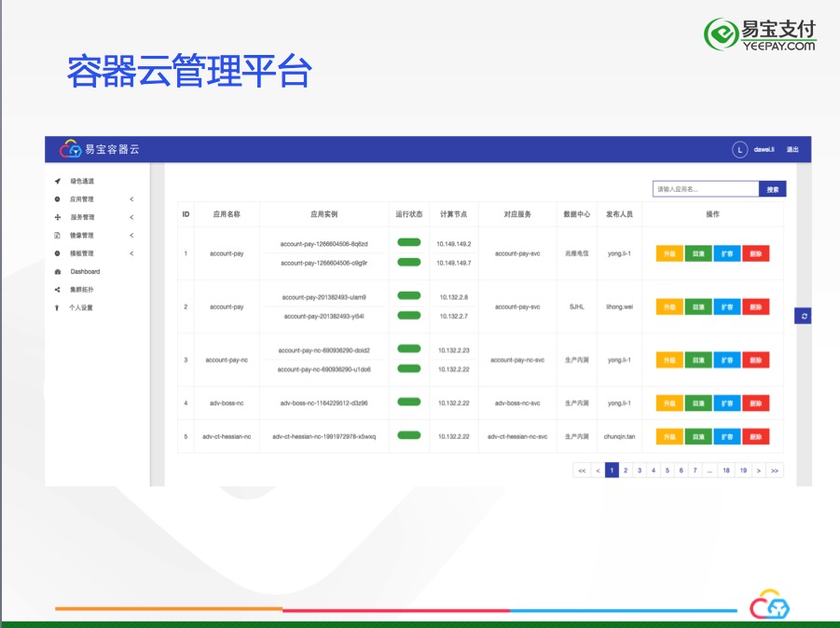
Task: Select 集群拓扑 in the sidebar
Action: 82,290
